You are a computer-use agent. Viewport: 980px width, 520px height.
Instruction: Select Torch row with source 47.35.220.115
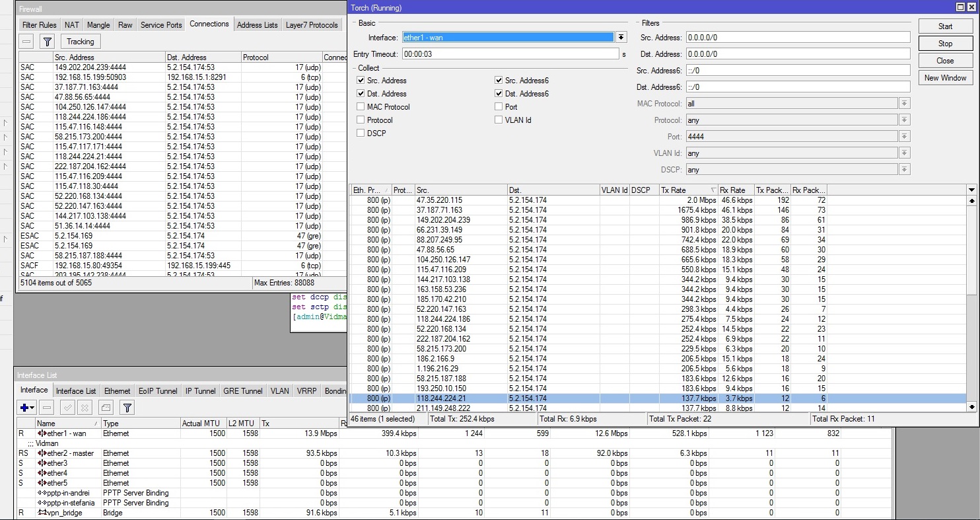[x=658, y=200]
